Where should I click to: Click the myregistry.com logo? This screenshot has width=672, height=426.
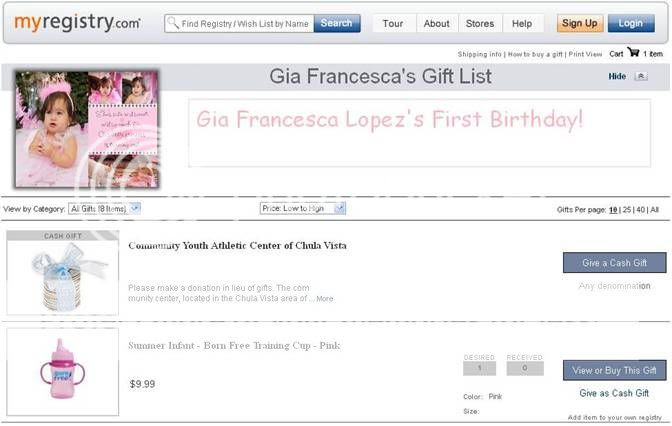pyautogui.click(x=78, y=22)
